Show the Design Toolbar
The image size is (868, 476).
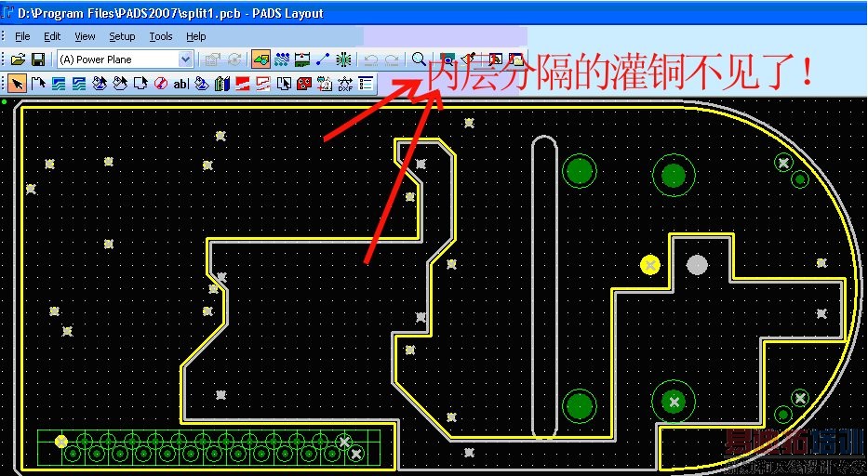(282, 59)
